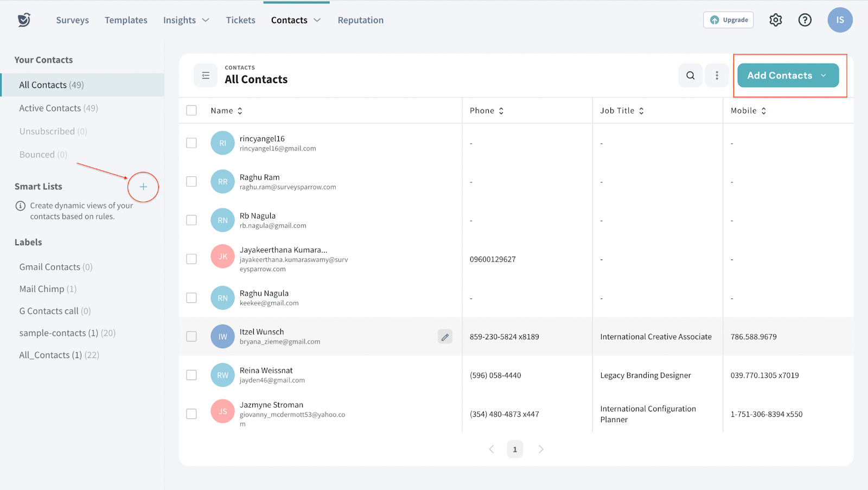Open the help question mark icon
This screenshot has height=490, width=868.
click(x=805, y=20)
